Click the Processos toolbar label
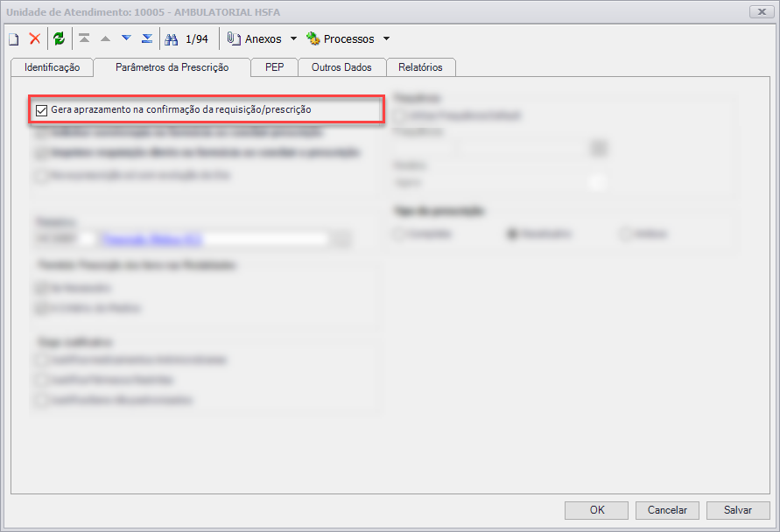This screenshot has width=780, height=532. (348, 38)
